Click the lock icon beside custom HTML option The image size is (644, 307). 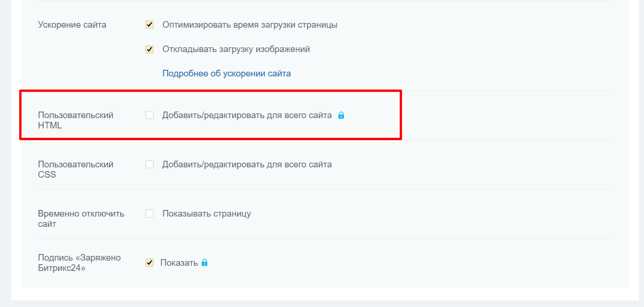coord(341,115)
